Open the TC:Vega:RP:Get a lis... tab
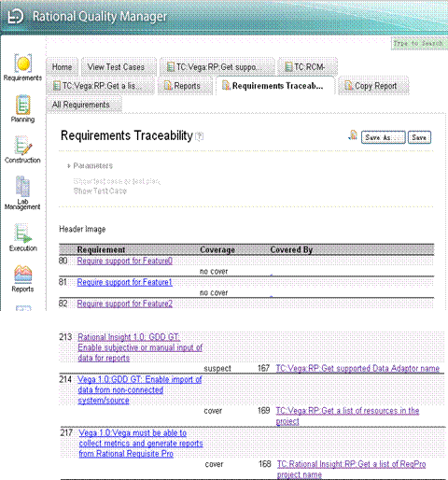This screenshot has width=448, height=480. tap(99, 86)
